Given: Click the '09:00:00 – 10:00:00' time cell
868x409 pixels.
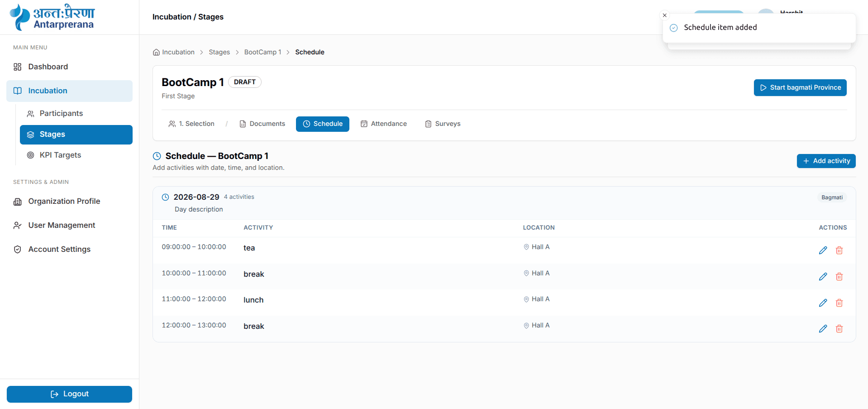Looking at the screenshot, I should point(194,247).
